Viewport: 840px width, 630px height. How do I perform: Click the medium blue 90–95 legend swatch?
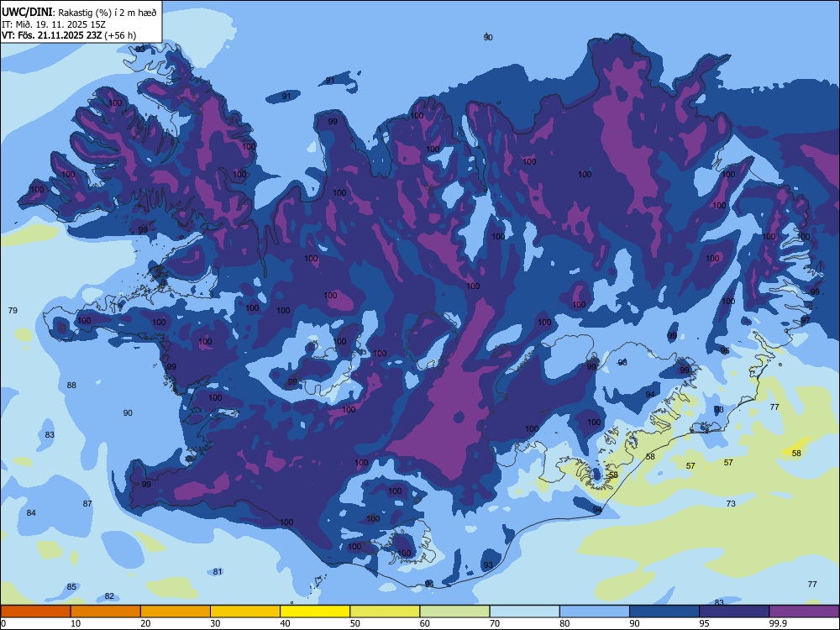point(664,612)
